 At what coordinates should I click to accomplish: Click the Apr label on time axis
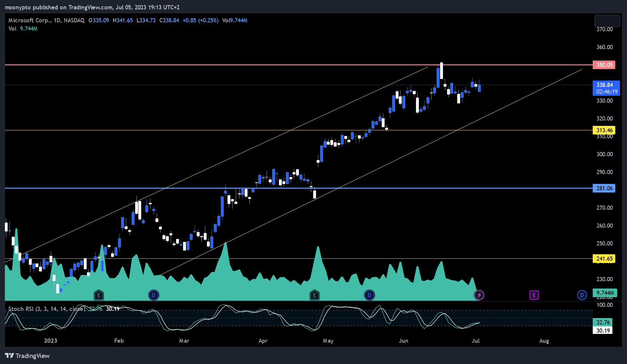(x=263, y=341)
